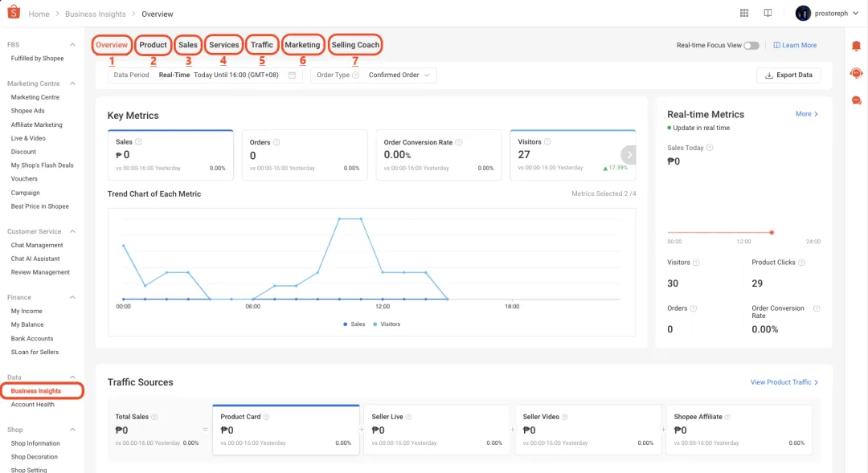Open the prostoreph account dropdown arrow
Viewport: 868px width, 473px height.
point(856,14)
